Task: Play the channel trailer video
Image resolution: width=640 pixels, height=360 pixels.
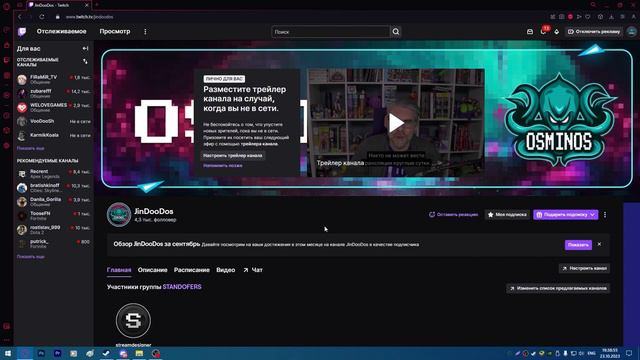Action: point(396,123)
